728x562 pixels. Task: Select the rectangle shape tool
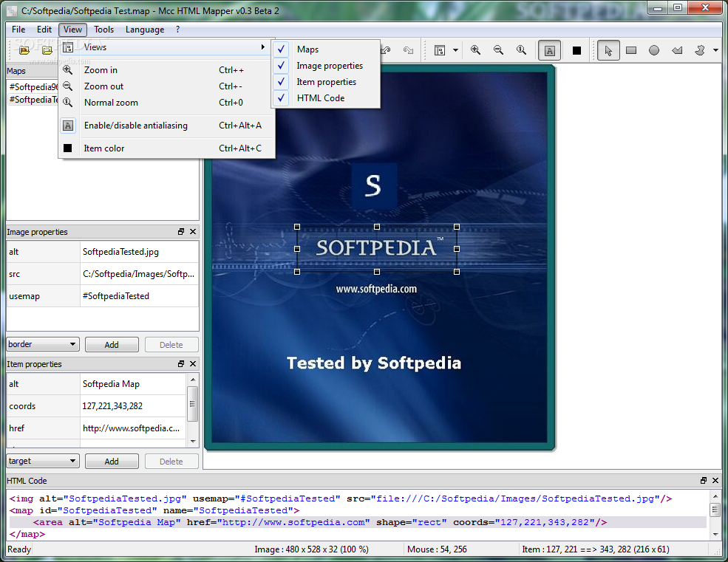coord(631,50)
